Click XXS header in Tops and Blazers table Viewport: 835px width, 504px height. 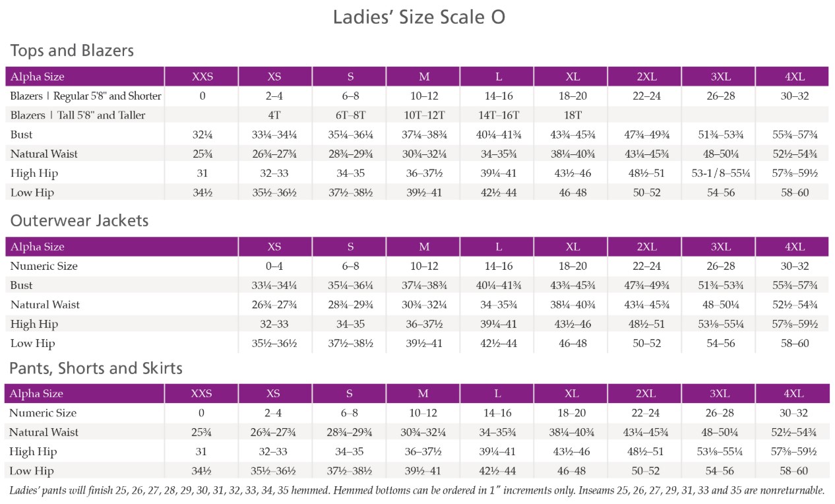click(202, 77)
